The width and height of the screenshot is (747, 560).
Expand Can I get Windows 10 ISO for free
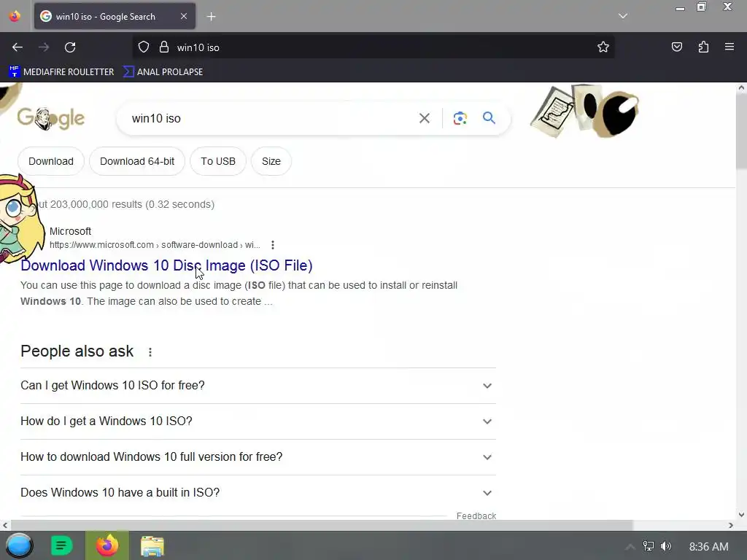coord(258,385)
